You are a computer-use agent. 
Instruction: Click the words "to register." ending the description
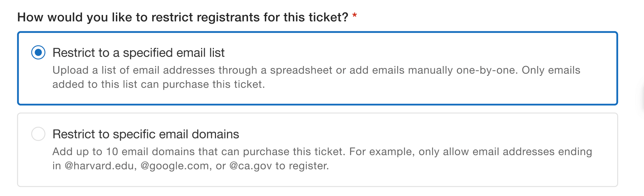tap(302, 166)
